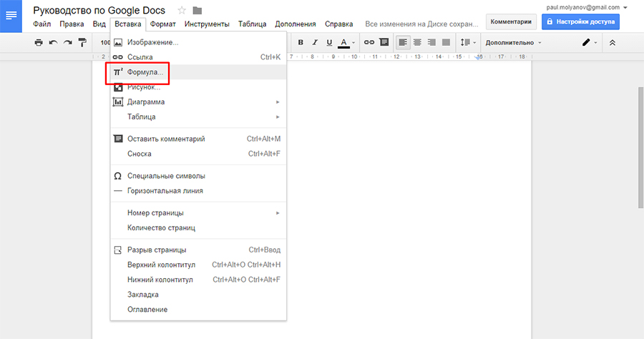Open the Справка menu
This screenshot has width=644, height=339.
click(x=339, y=24)
